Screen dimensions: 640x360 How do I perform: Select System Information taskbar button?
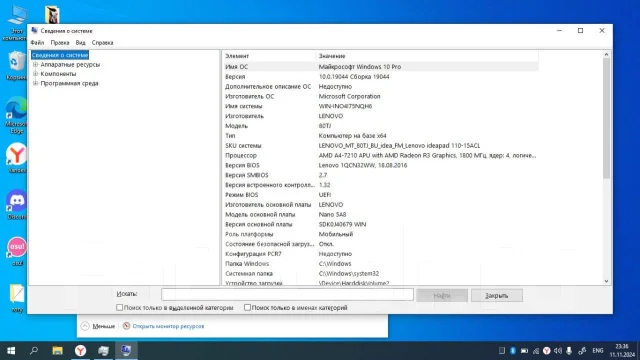point(126,351)
